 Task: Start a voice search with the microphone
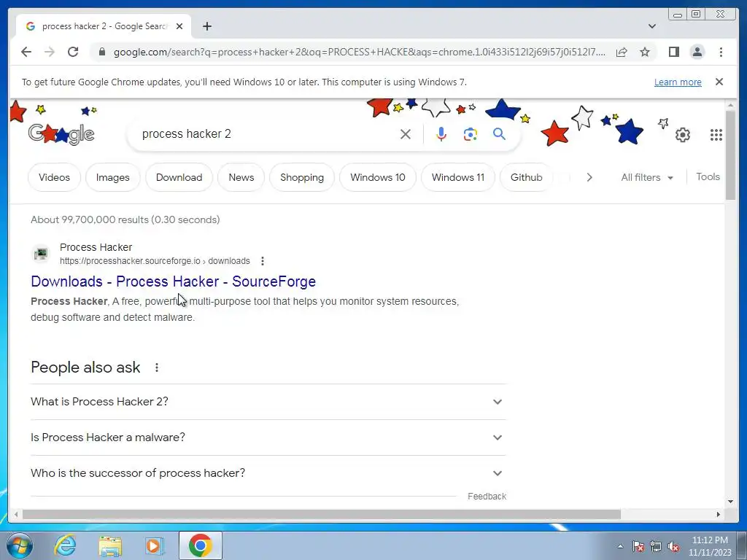[441, 134]
